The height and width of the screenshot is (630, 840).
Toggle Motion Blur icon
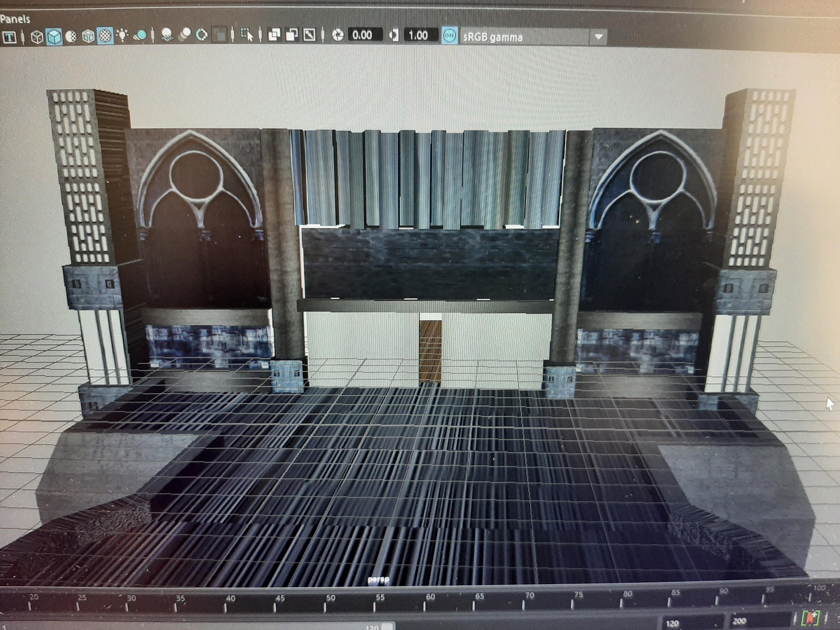point(185,35)
